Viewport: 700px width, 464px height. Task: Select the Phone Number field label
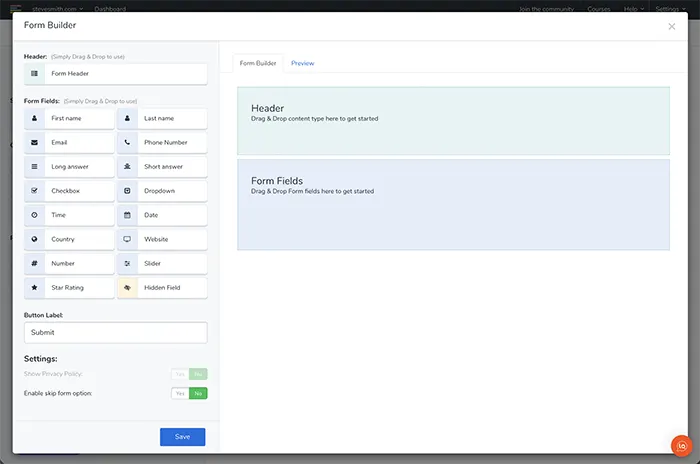[166, 142]
